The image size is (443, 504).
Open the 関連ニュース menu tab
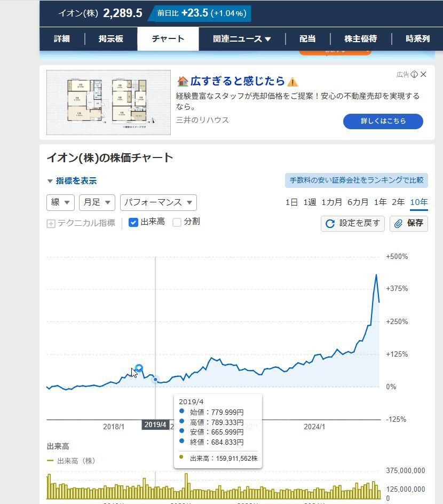point(242,39)
